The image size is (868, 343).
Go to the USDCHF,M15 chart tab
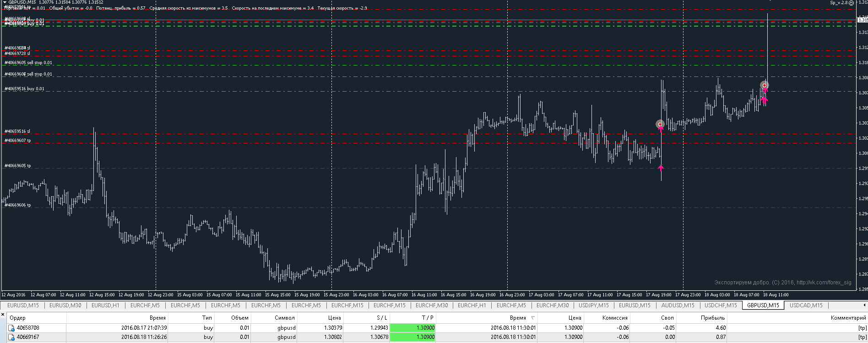[x=721, y=305]
